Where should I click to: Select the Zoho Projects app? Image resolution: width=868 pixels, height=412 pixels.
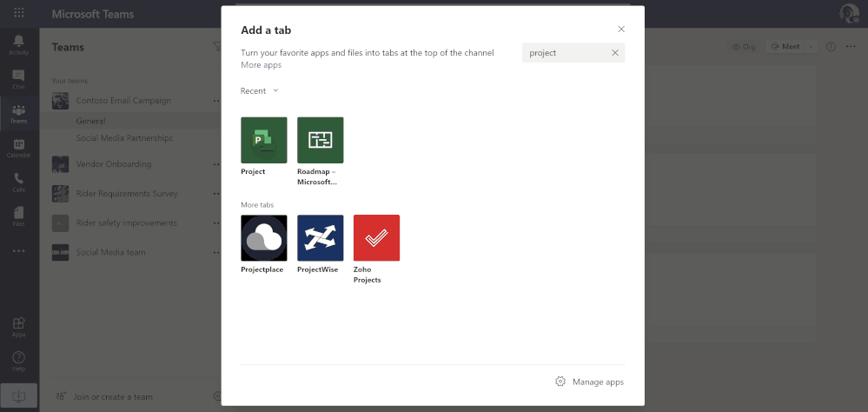376,237
